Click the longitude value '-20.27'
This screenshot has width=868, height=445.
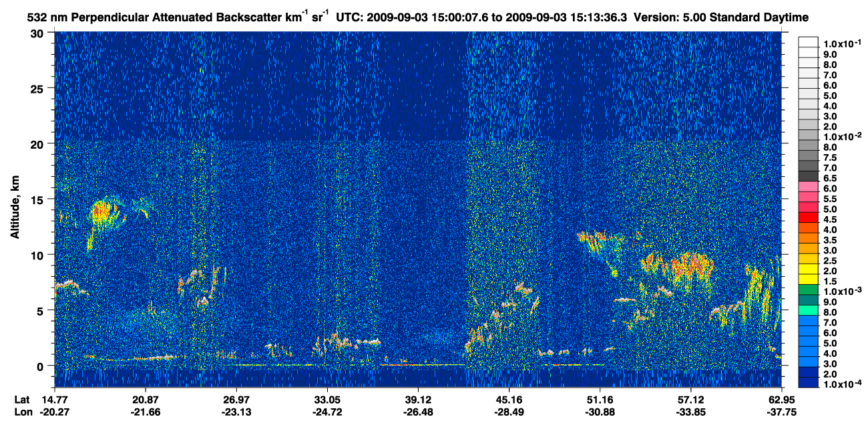click(x=54, y=412)
